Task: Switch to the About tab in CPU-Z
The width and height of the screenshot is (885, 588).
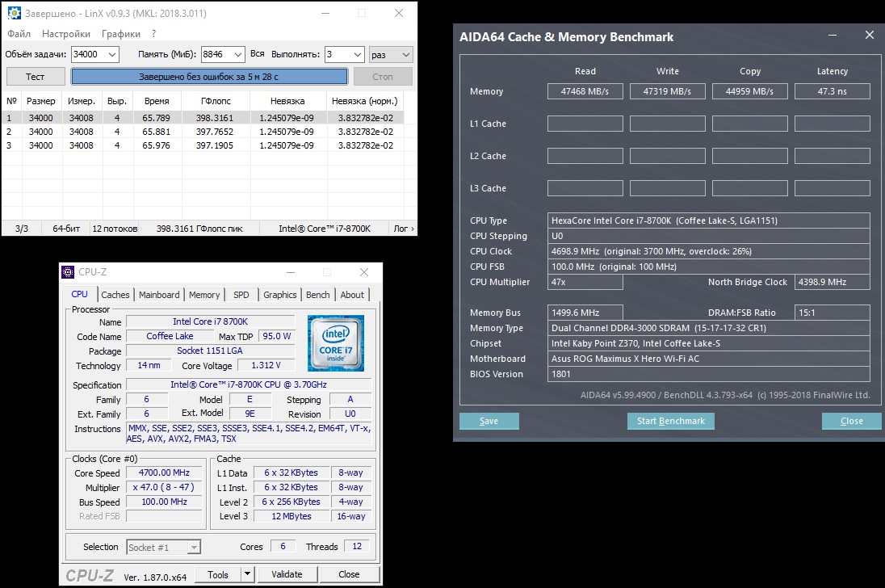Action: (352, 295)
